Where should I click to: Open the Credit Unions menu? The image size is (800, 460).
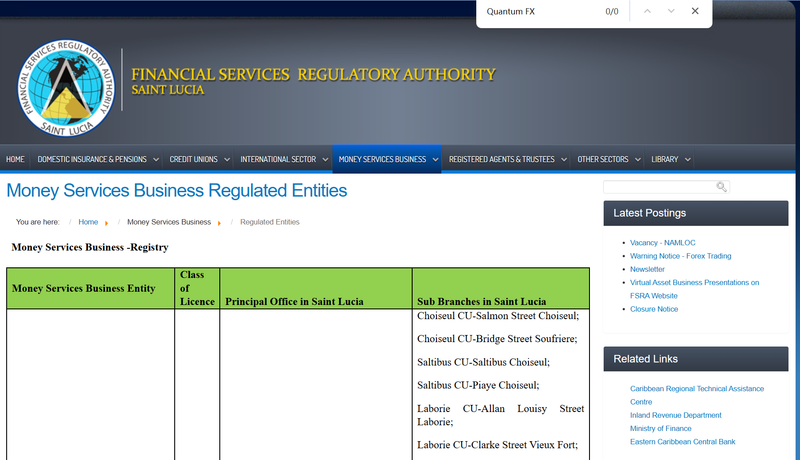pyautogui.click(x=193, y=159)
